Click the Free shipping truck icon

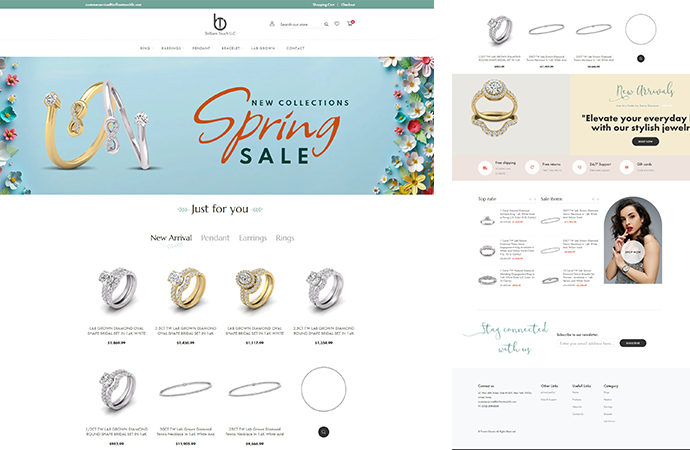pos(485,168)
